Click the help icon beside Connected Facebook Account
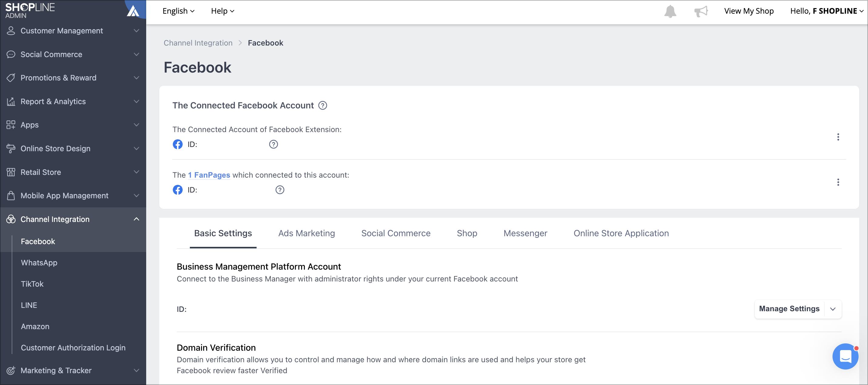The image size is (868, 385). 322,106
